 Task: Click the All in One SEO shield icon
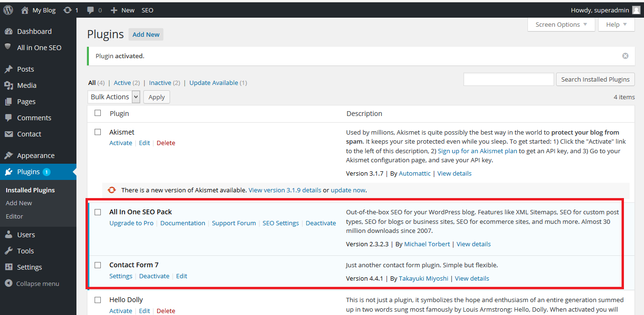click(8, 47)
